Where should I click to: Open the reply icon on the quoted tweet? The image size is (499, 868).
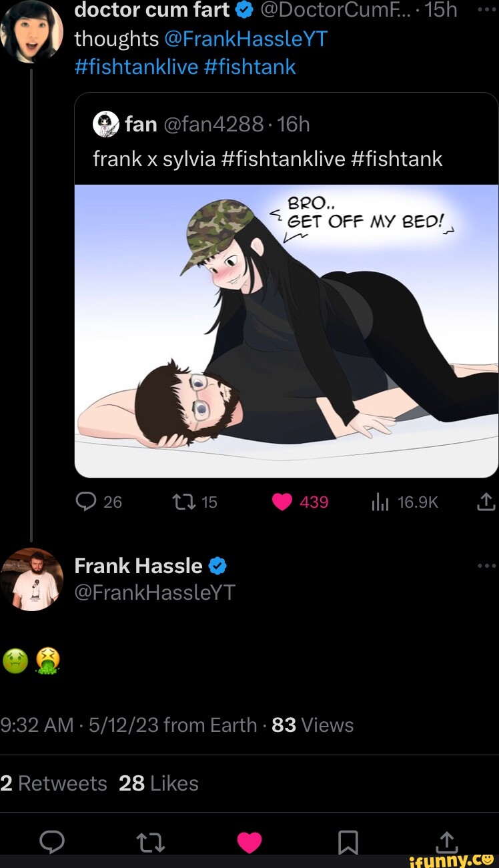click(x=86, y=502)
